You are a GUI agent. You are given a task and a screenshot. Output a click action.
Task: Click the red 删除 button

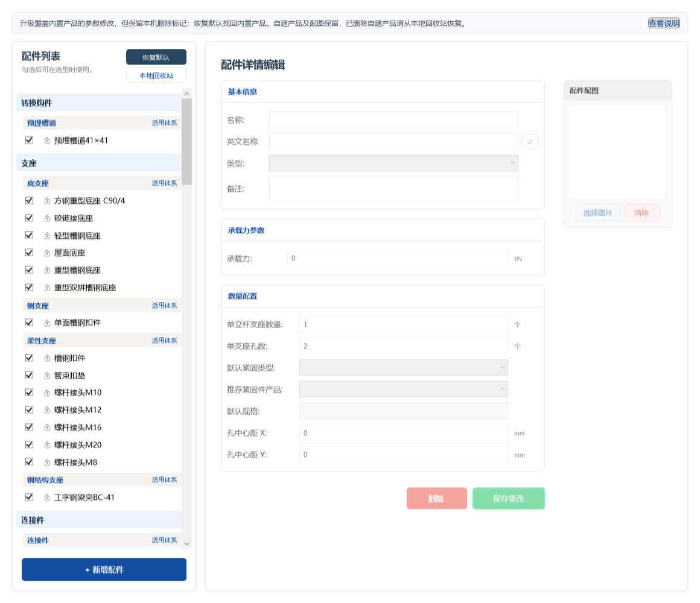click(x=437, y=498)
